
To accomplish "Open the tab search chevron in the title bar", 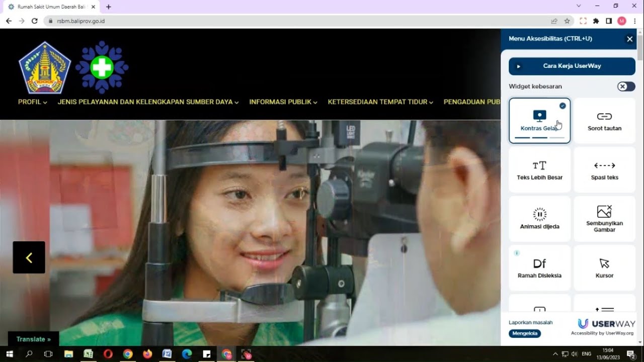I will pyautogui.click(x=579, y=6).
